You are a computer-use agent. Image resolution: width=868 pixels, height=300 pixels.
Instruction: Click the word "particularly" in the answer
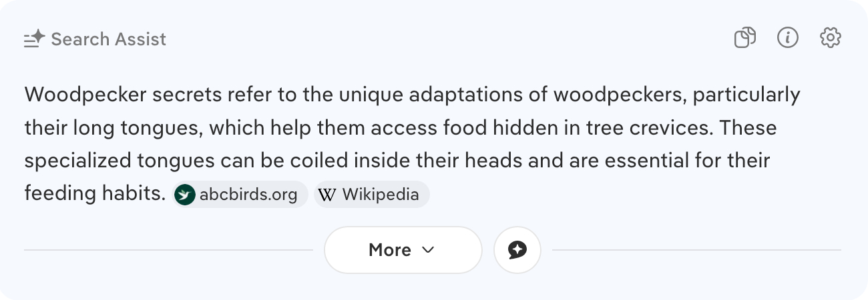(746, 95)
